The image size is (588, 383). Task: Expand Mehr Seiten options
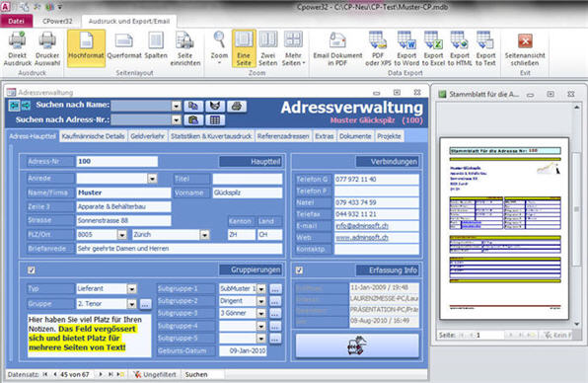pos(293,48)
